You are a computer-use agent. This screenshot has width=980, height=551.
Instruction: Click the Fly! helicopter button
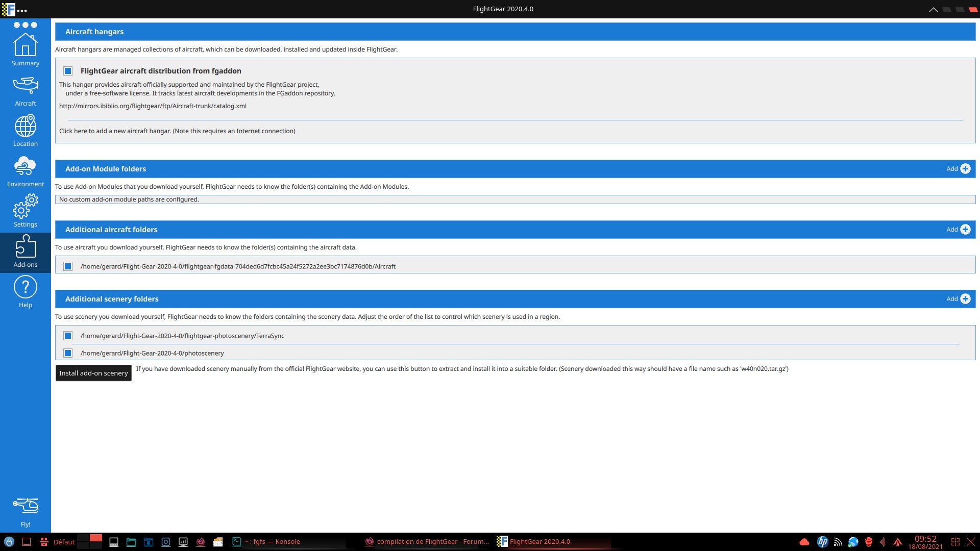[x=26, y=512]
